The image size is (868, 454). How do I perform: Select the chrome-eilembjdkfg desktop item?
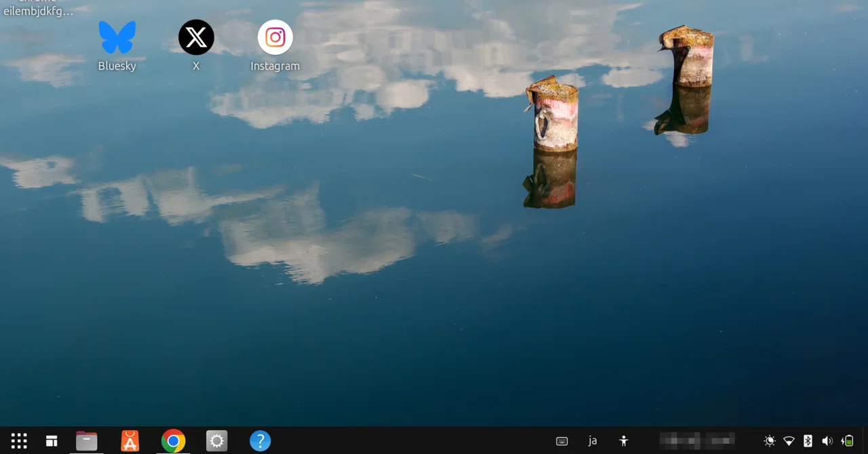click(x=38, y=8)
